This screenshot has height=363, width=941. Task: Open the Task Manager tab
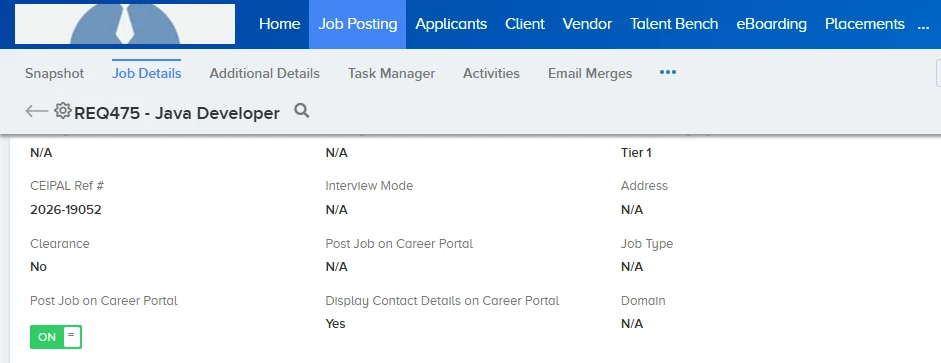coord(391,73)
